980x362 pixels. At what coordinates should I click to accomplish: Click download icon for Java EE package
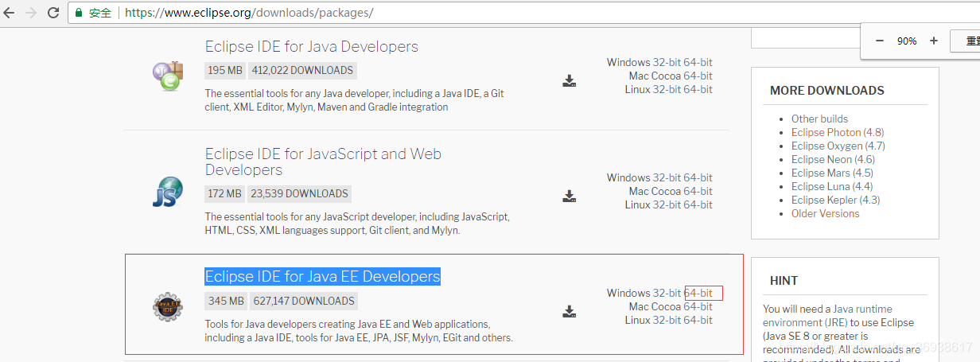click(570, 311)
